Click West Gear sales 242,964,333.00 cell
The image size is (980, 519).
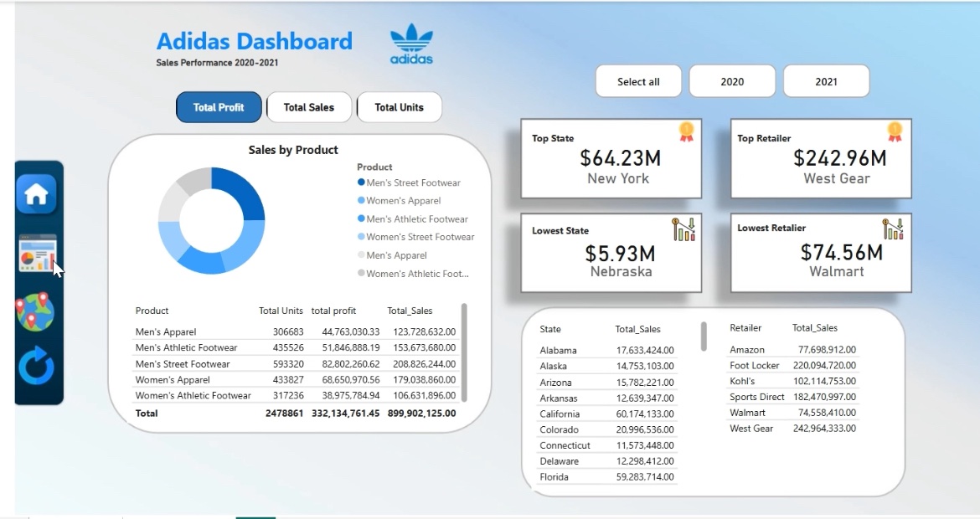pyautogui.click(x=824, y=429)
